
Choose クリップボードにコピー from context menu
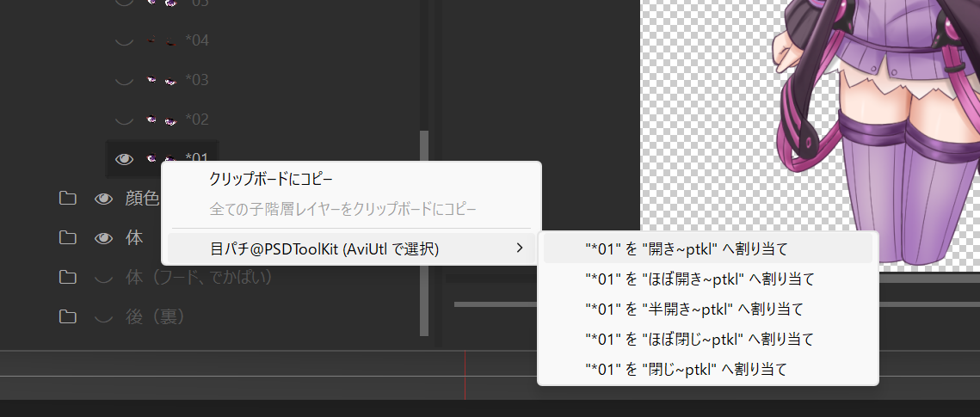click(270, 179)
